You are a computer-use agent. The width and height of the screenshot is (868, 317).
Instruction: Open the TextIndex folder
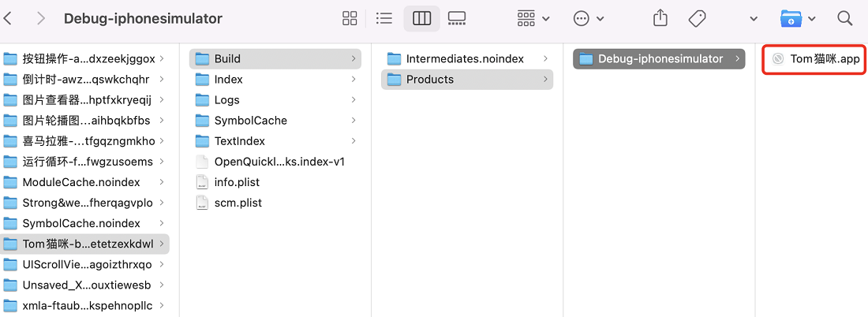(275, 141)
